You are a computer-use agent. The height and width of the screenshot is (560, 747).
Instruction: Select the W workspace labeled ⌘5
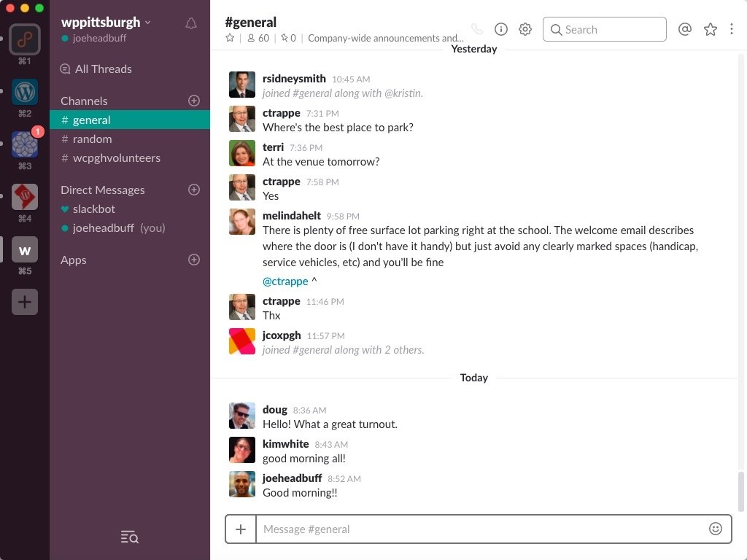[x=25, y=249]
